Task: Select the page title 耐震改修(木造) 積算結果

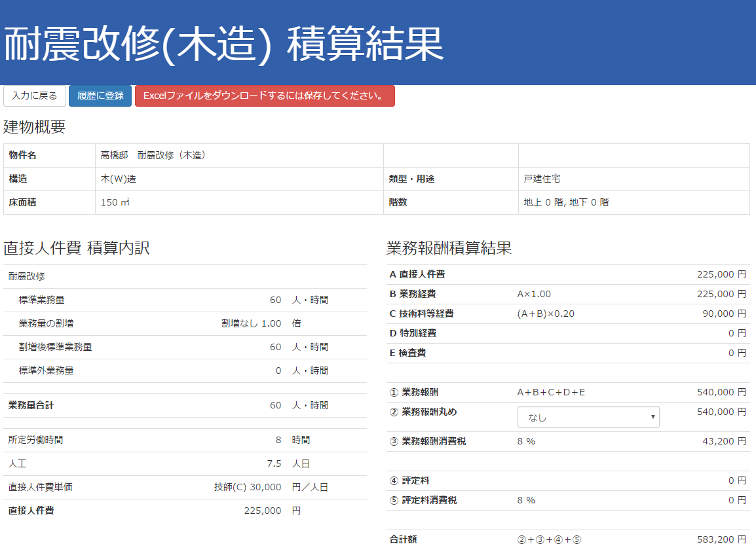Action: (223, 45)
